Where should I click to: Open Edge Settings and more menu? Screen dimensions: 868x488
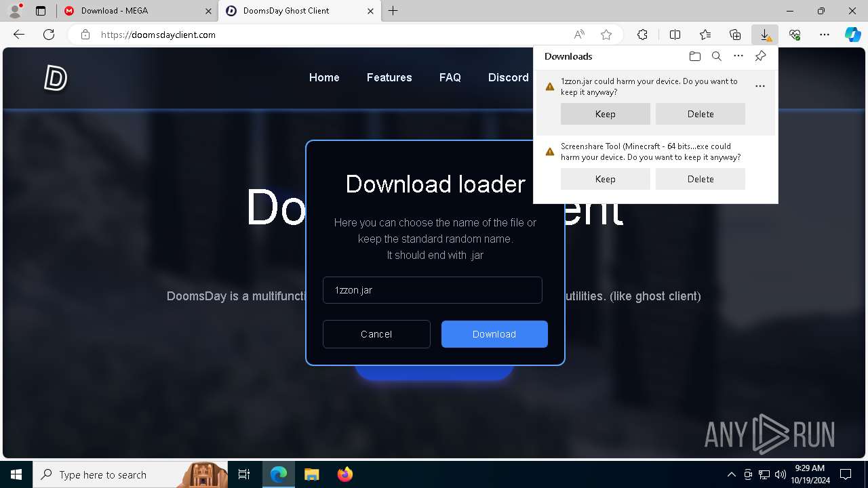pyautogui.click(x=825, y=35)
